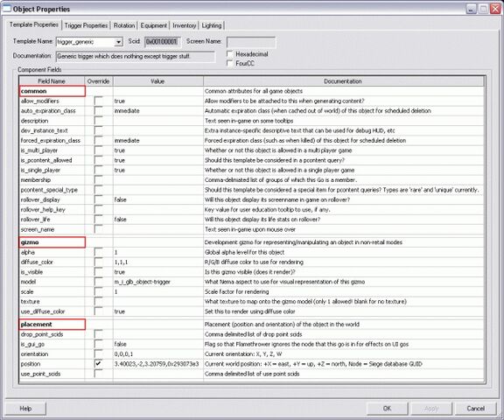Open the Template Name dropdown
The width and height of the screenshot is (504, 420).
tap(119, 42)
